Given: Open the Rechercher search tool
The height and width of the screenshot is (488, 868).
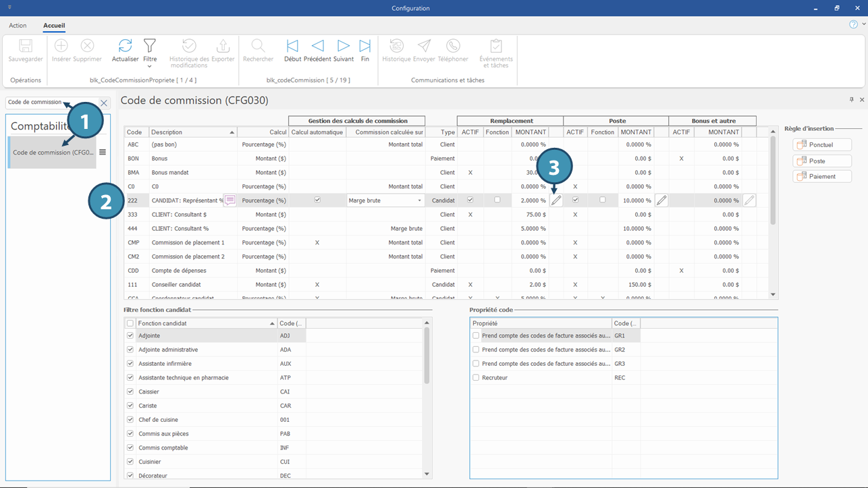Looking at the screenshot, I should 258,47.
